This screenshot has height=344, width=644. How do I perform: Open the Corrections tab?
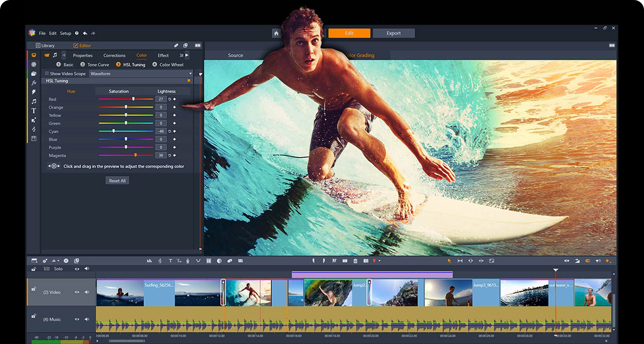tap(114, 55)
